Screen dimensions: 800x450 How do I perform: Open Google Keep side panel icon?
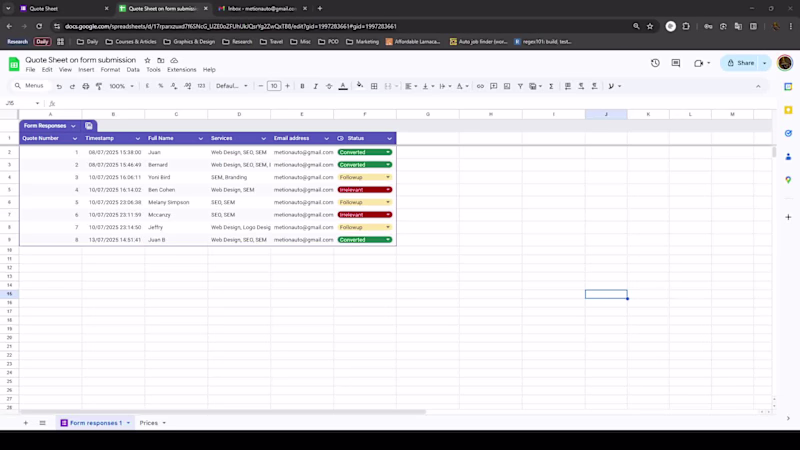(x=788, y=110)
